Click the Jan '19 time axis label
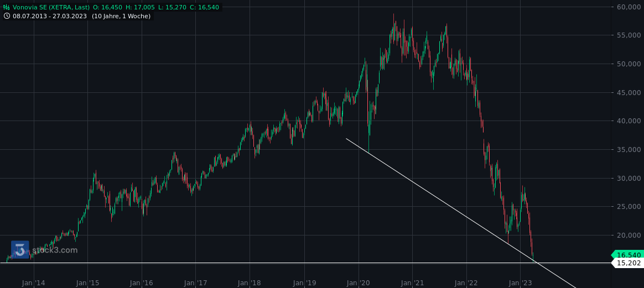Viewport: 644px width, 288px height. pos(304,282)
